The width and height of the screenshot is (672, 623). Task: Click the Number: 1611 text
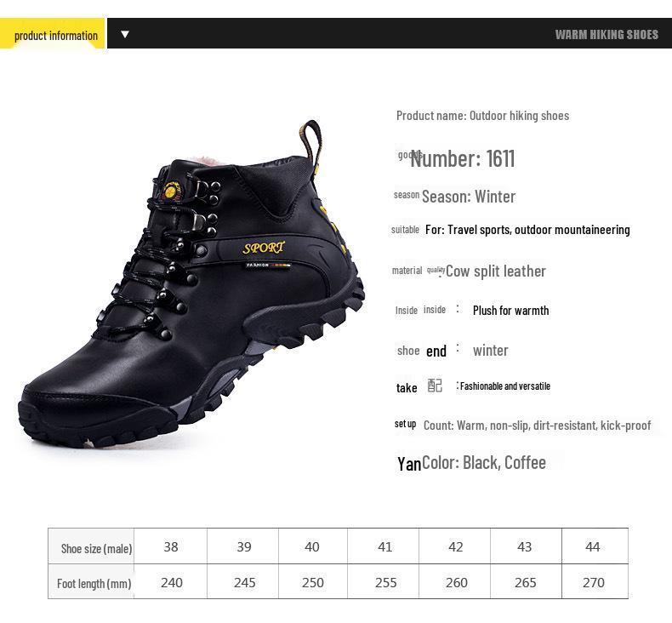(463, 159)
